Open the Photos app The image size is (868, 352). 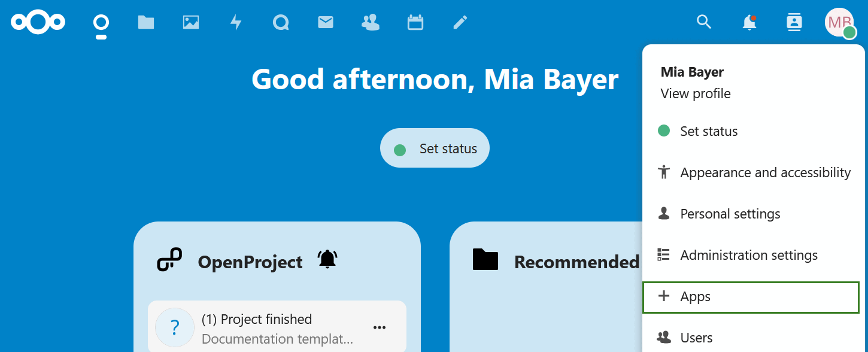pos(190,22)
